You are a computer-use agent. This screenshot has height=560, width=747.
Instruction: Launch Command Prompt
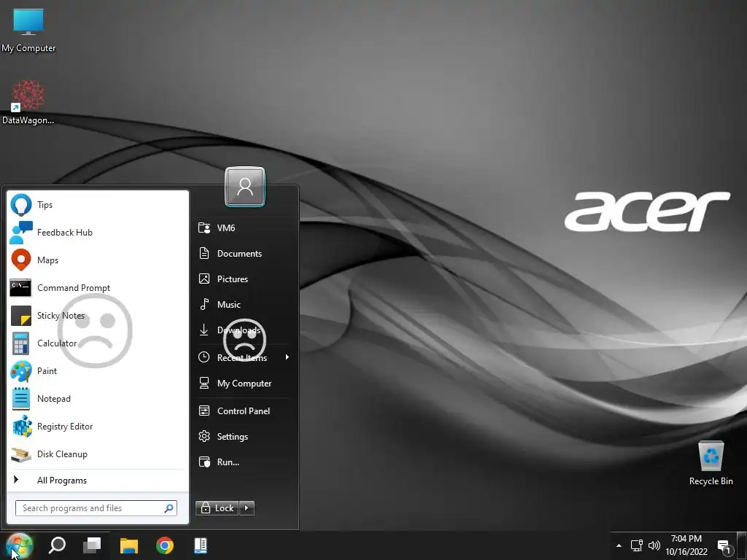click(x=97, y=287)
